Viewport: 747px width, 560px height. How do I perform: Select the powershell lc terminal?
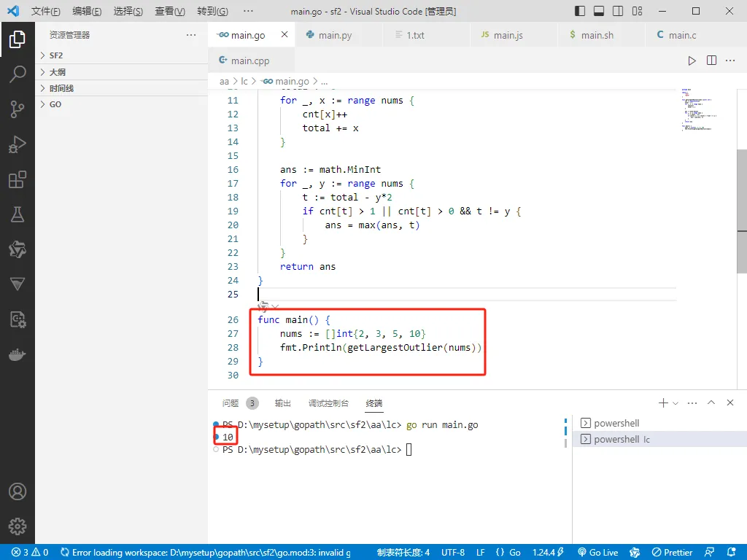click(659, 439)
